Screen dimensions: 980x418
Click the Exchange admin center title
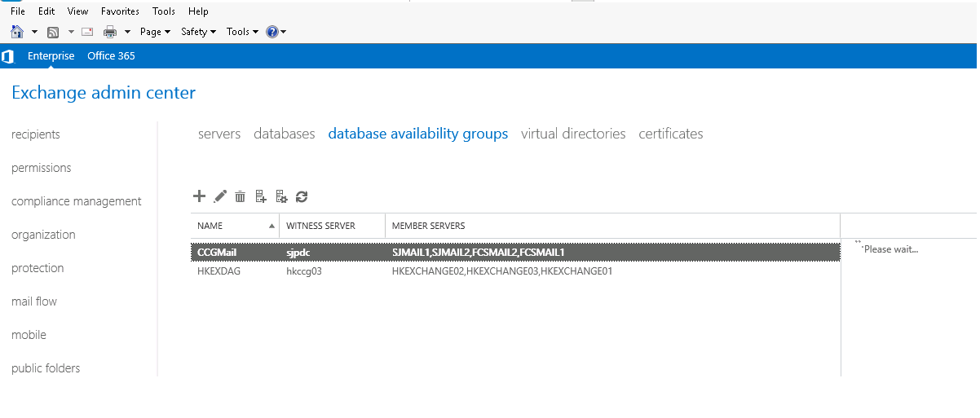tap(104, 93)
